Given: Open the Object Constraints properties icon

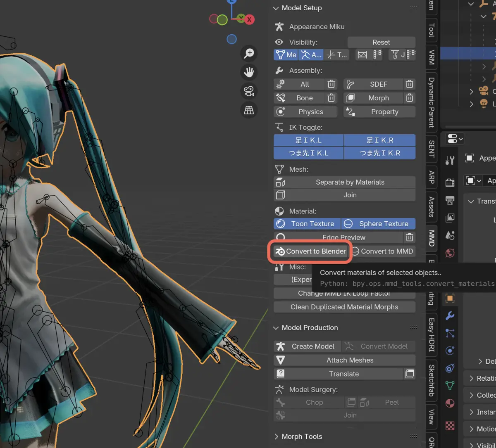Looking at the screenshot, I should click(x=450, y=368).
